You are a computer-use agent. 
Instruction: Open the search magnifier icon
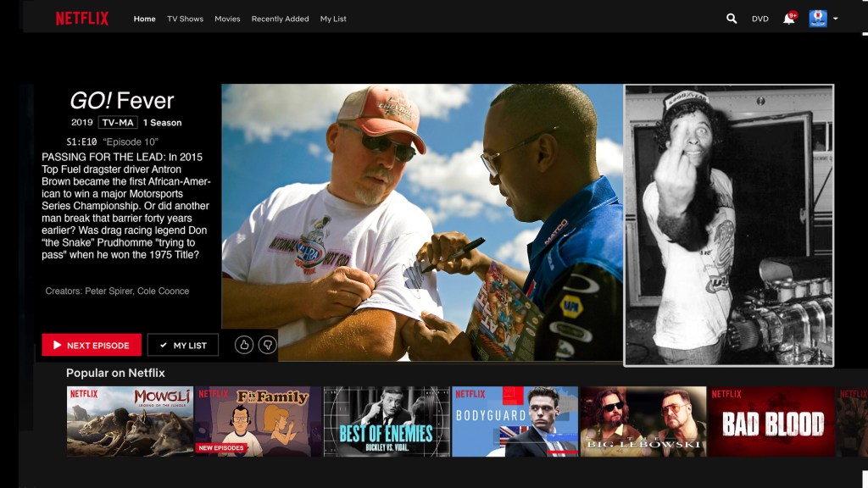pos(732,19)
